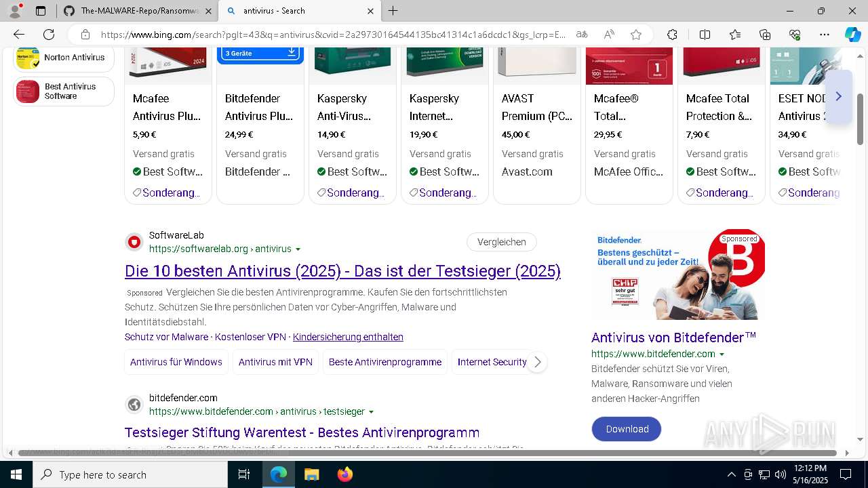The width and height of the screenshot is (868, 488).
Task: Select the Best Antivirus Software chip
Action: 64,91
